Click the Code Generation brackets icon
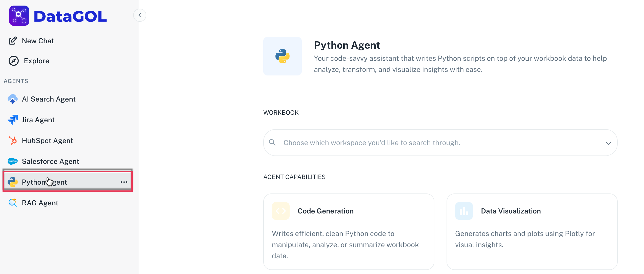644x274 pixels. click(281, 211)
